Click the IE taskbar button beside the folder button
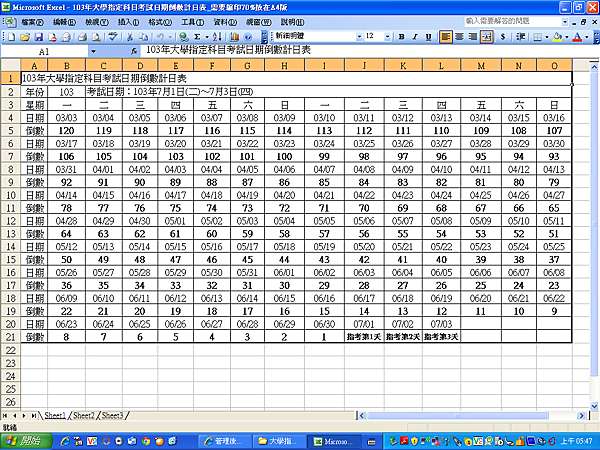 click(224, 441)
